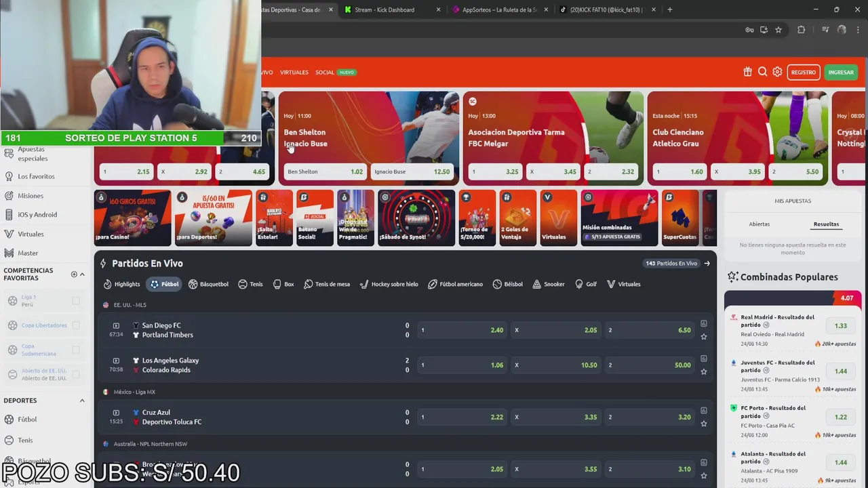Favorite the Cruz Azul match with star

pyautogui.click(x=704, y=424)
